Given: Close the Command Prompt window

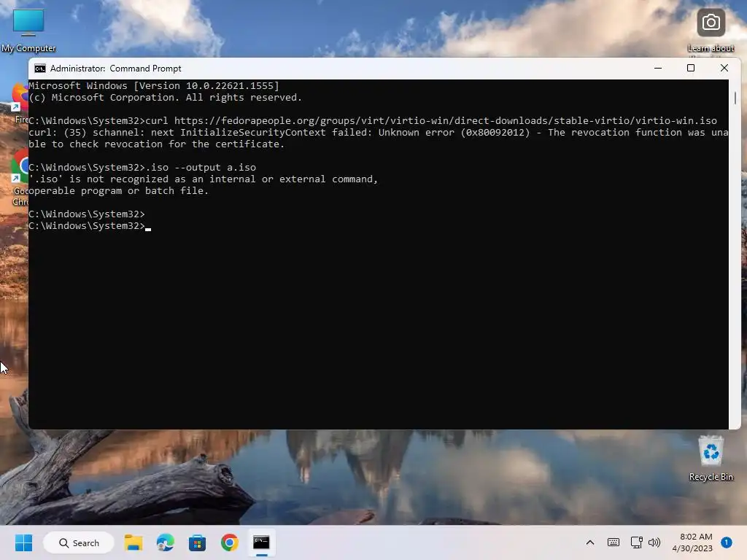Looking at the screenshot, I should [x=724, y=68].
